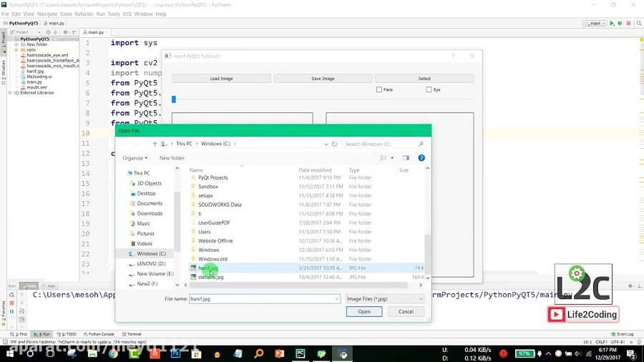Enable the Eye checkbox
644x362 pixels.
point(429,90)
